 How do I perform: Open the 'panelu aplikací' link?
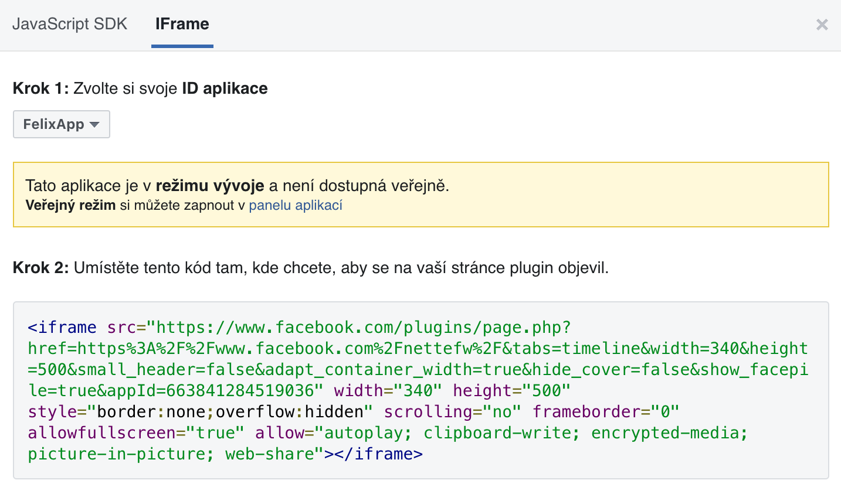point(296,205)
